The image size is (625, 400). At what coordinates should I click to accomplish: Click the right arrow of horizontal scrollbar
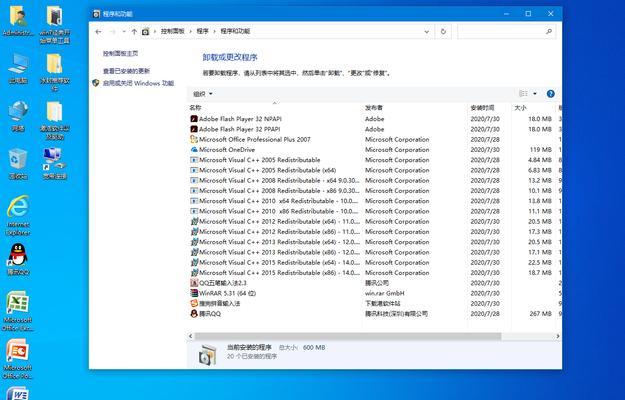pos(558,336)
